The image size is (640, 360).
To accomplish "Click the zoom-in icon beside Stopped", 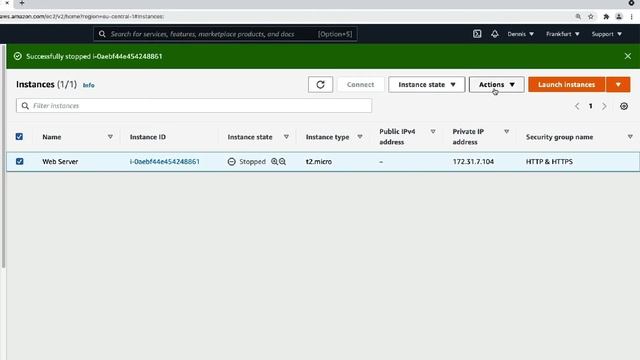I will [274, 162].
